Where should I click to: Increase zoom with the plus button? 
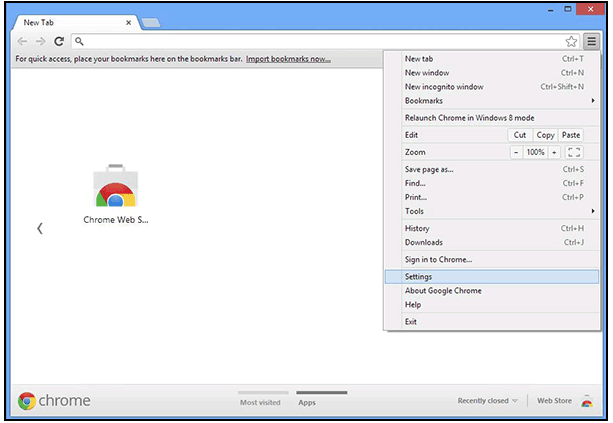(x=554, y=152)
